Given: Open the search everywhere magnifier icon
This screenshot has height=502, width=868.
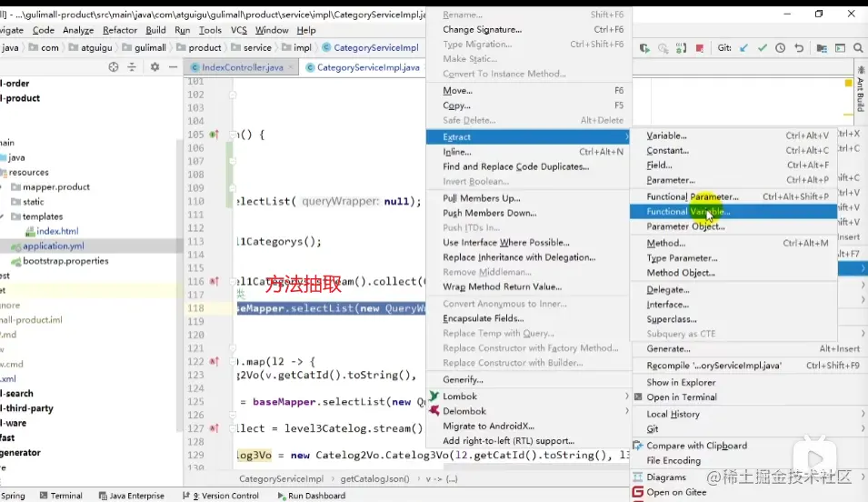Looking at the screenshot, I should pos(858,48).
